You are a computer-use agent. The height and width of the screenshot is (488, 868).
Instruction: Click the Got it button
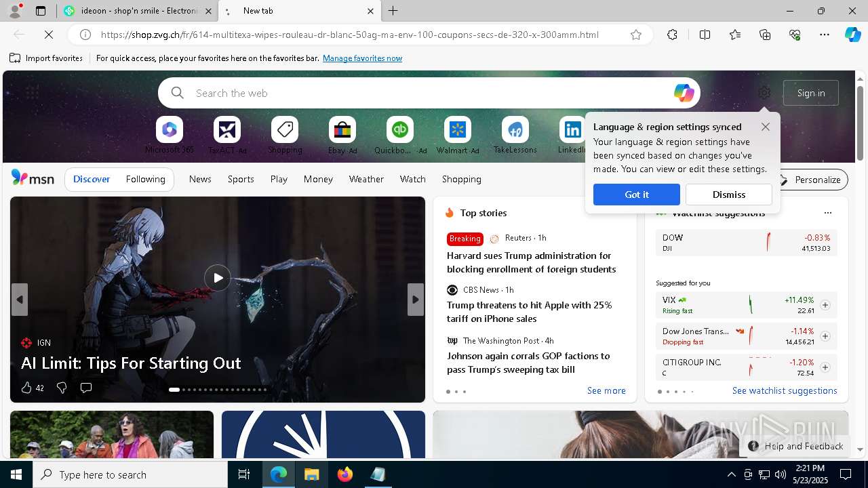(x=637, y=195)
